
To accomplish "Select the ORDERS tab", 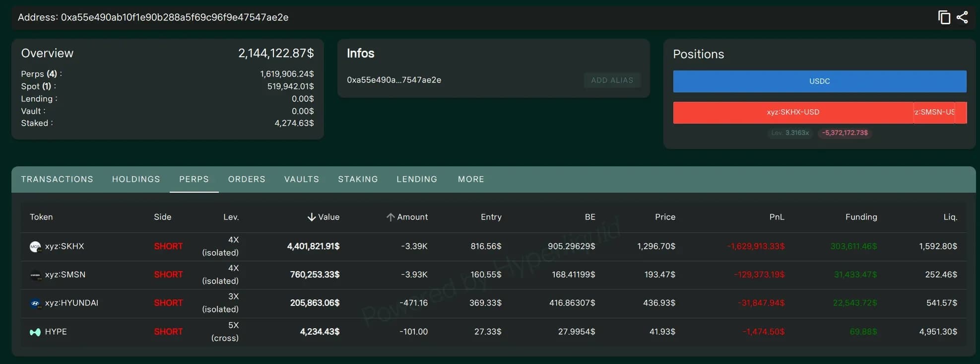I will coord(247,179).
